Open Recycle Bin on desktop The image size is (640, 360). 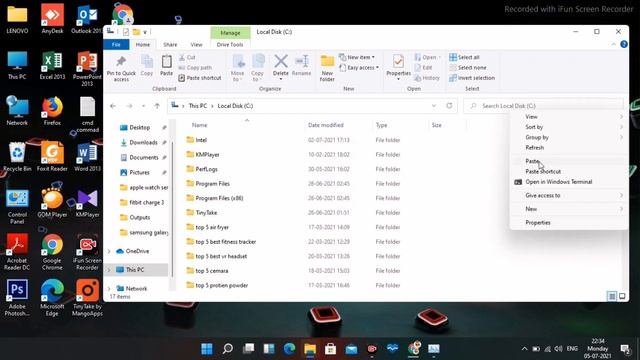(x=17, y=156)
